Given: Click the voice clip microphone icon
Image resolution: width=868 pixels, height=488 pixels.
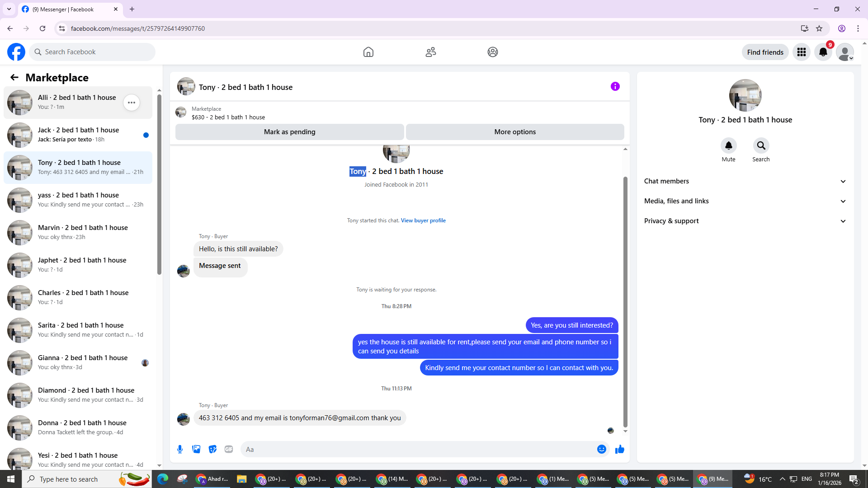Looking at the screenshot, I should 180,449.
